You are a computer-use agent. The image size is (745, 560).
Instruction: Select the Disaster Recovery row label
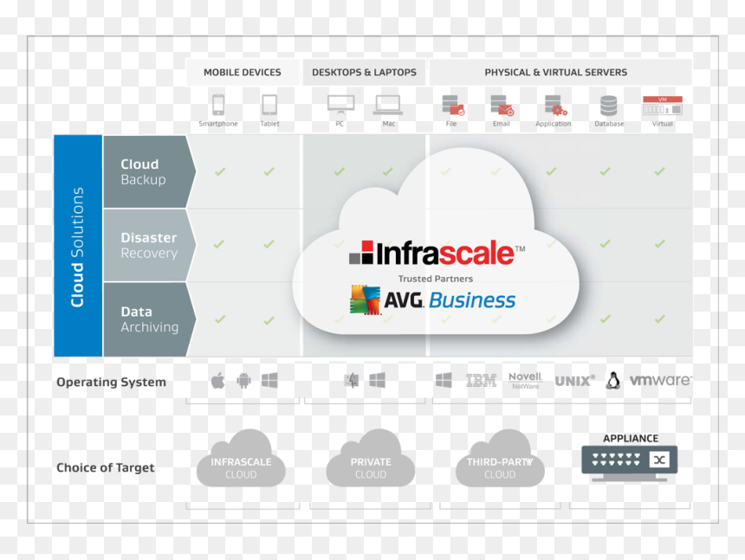(x=149, y=245)
